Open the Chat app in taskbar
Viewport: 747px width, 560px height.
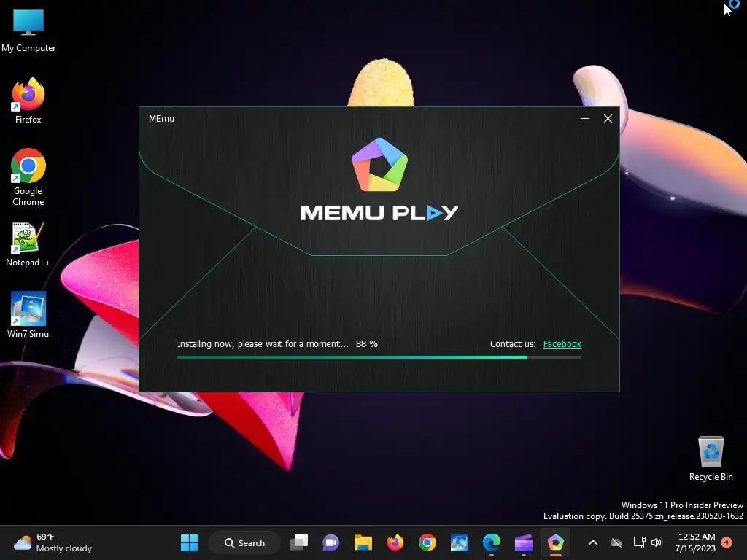pos(330,542)
